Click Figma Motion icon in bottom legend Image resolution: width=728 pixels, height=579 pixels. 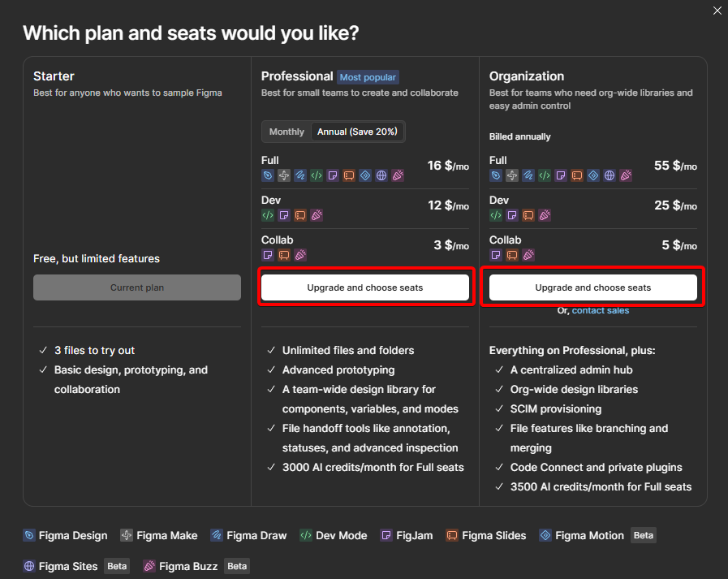coord(545,535)
